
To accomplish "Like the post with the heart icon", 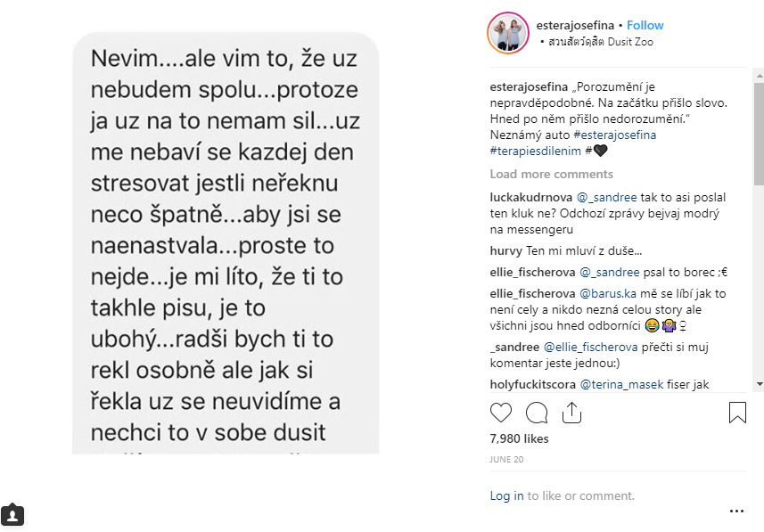I will [501, 413].
